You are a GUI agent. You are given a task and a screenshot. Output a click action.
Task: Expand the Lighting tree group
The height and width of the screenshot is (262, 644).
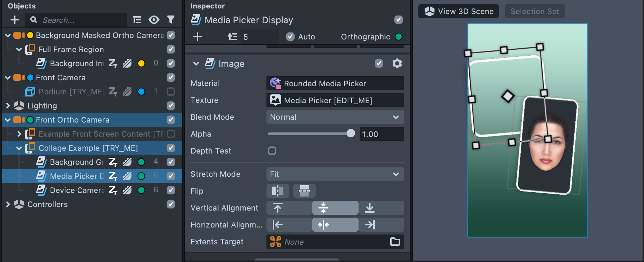click(8, 106)
